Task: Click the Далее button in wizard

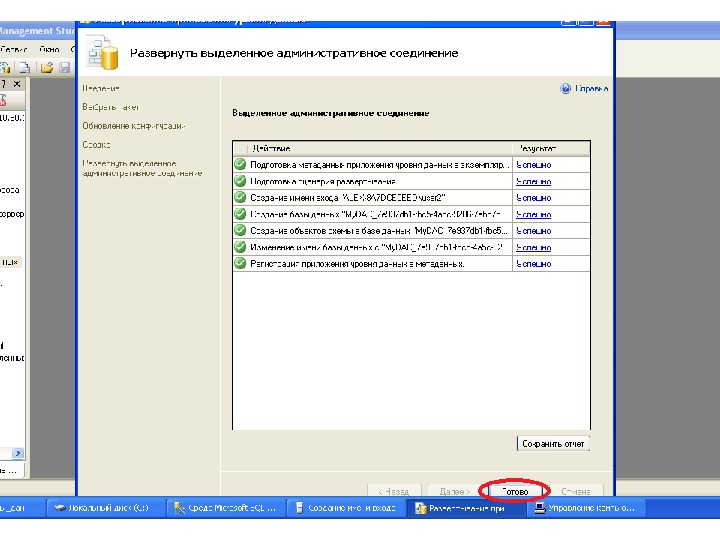Action: click(455, 491)
